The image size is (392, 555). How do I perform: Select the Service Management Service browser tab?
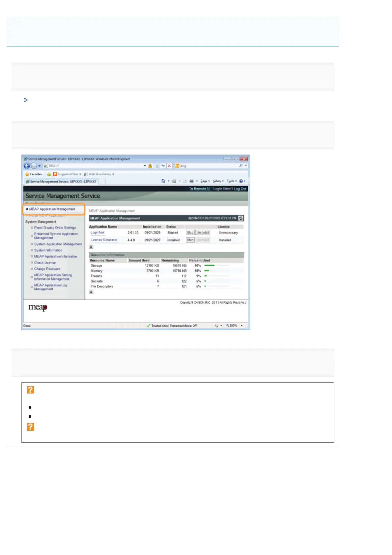[61, 182]
